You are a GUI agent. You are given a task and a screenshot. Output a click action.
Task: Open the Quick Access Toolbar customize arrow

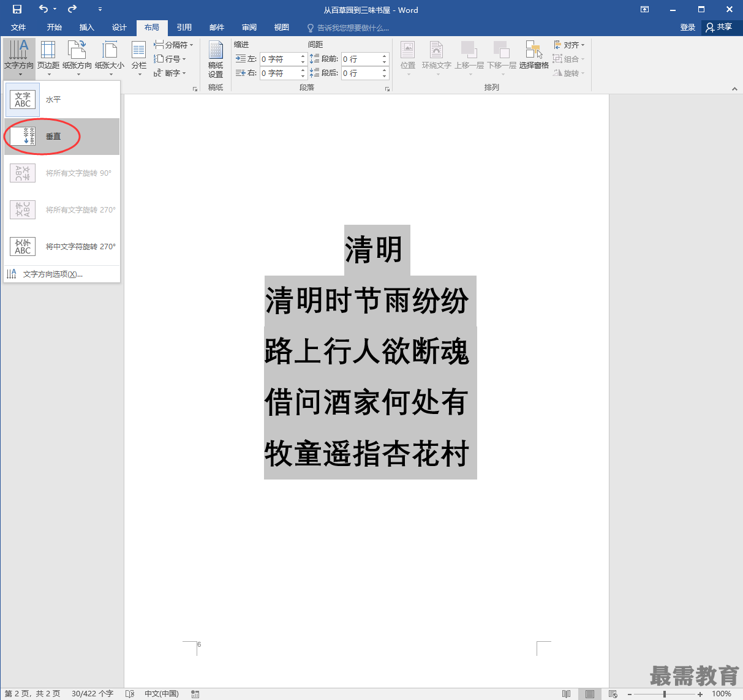[x=100, y=10]
